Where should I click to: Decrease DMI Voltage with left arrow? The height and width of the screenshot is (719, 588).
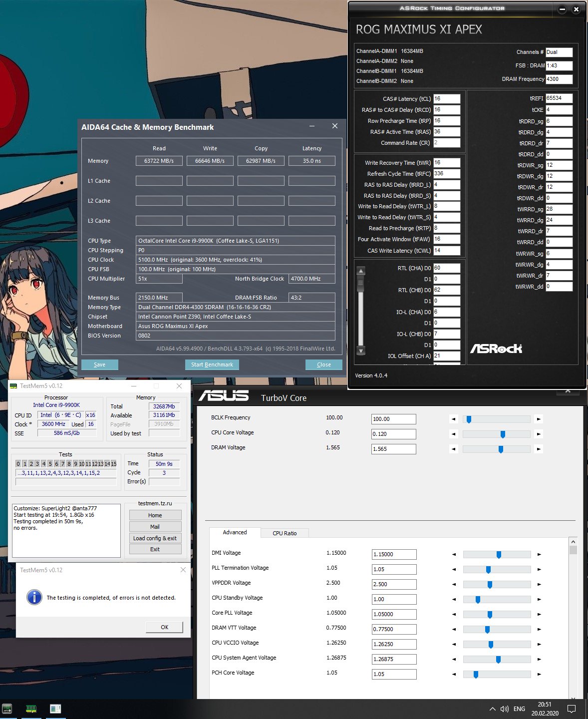point(454,555)
